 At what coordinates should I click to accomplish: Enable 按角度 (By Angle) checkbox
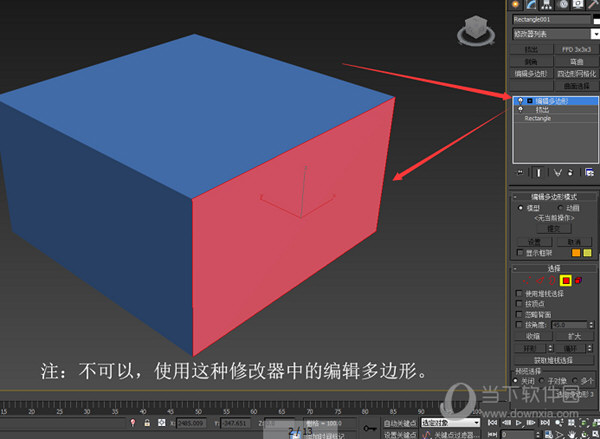point(519,325)
